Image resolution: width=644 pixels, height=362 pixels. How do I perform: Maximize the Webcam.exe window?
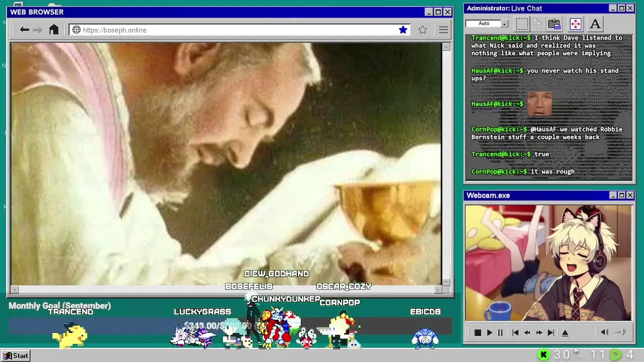pyautogui.click(x=621, y=195)
